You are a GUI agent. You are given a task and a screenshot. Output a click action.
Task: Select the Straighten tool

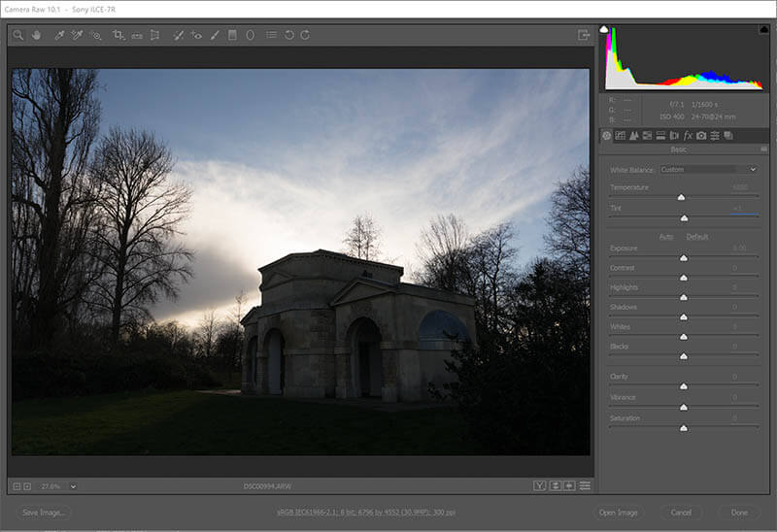[x=137, y=35]
